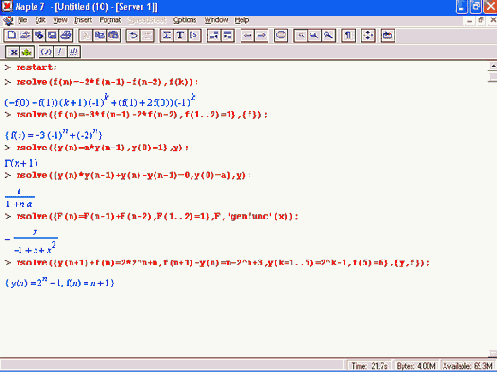Open the File menu

(22, 20)
